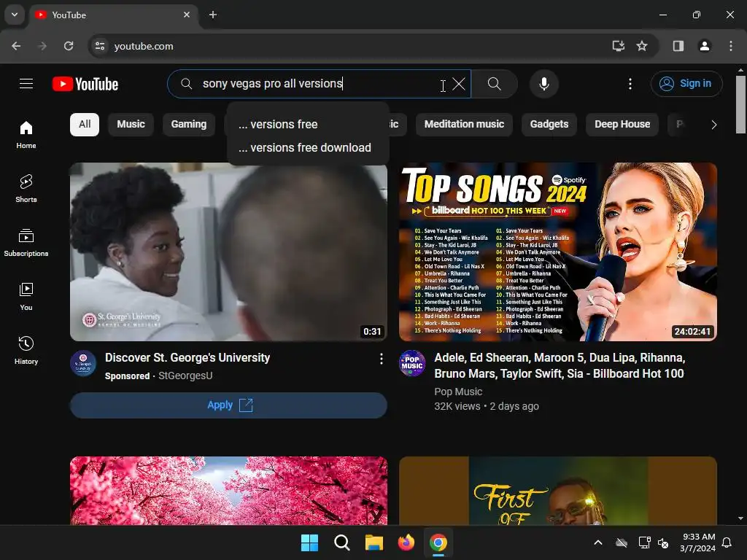Show hidden system tray icons
747x560 pixels.
point(598,542)
